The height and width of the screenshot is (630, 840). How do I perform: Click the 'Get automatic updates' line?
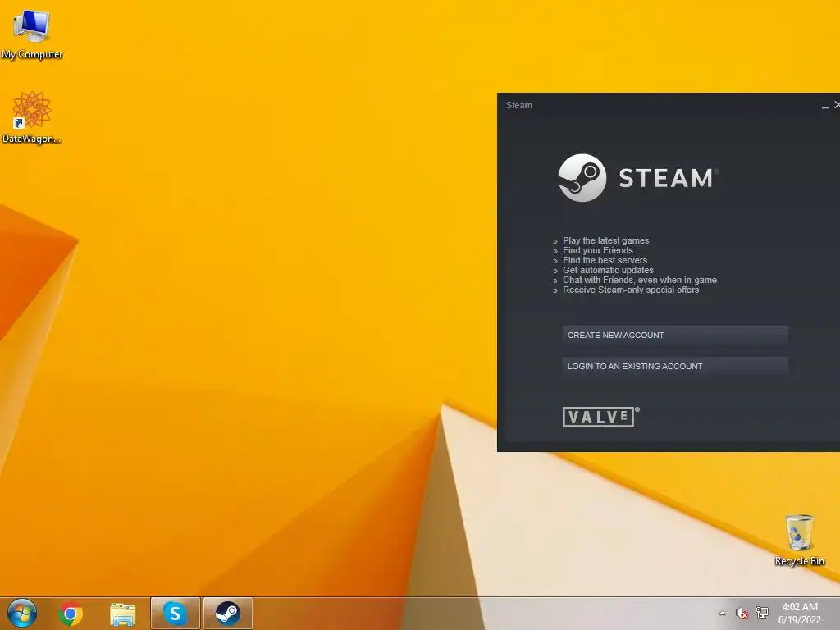click(x=608, y=270)
